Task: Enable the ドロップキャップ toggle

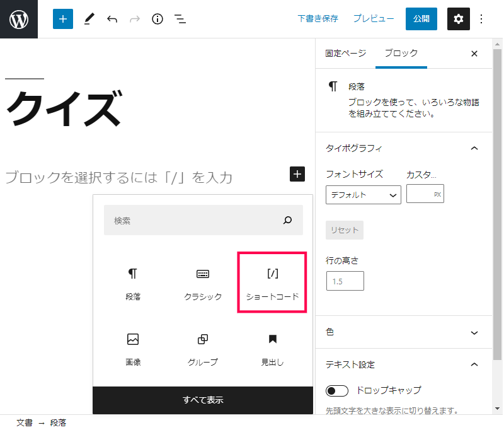Action: click(336, 390)
